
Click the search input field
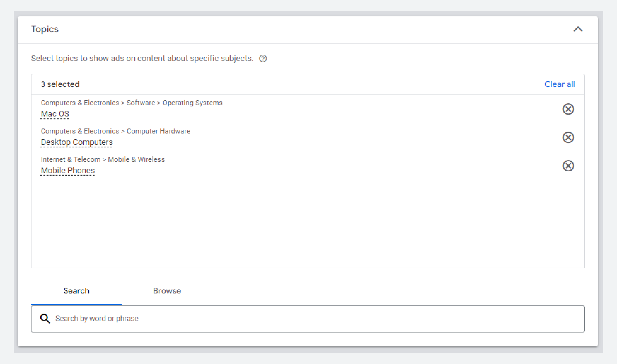point(308,319)
